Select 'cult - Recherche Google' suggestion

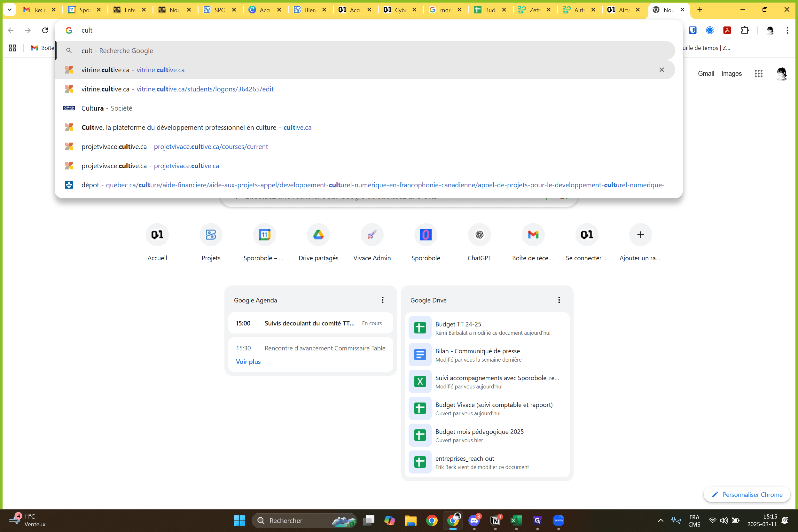pyautogui.click(x=365, y=51)
